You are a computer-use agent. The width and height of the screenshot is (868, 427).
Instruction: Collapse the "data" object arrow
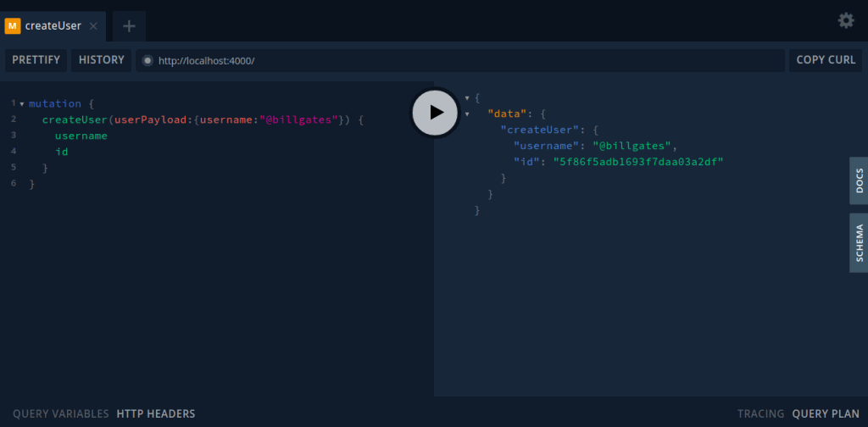pyautogui.click(x=467, y=114)
